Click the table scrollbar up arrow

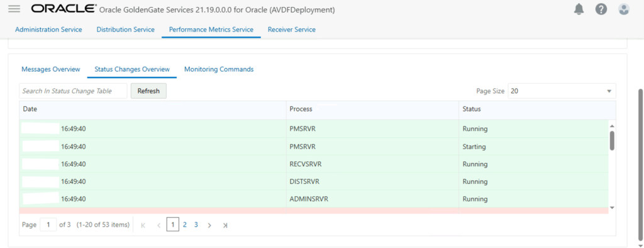pos(612,126)
